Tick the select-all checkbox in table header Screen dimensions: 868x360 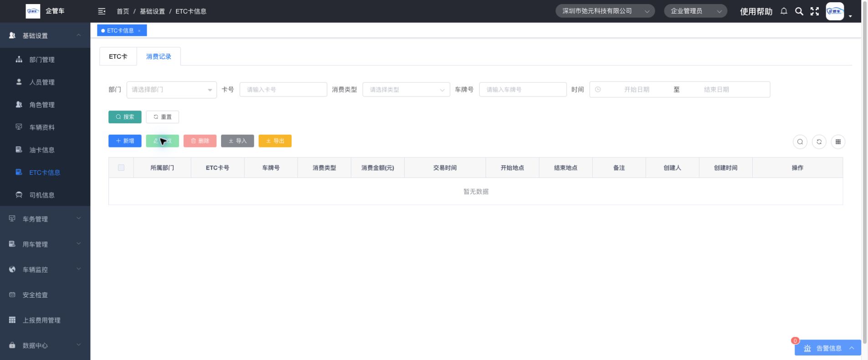point(121,167)
